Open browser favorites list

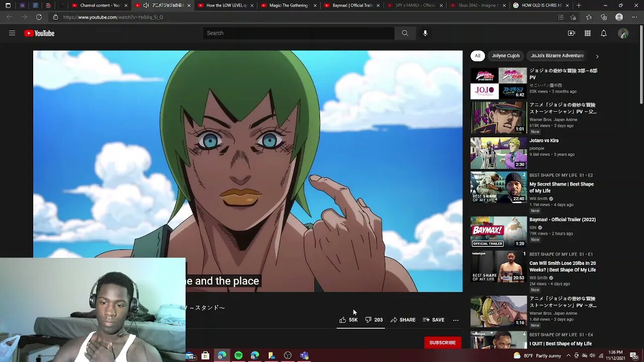pyautogui.click(x=589, y=17)
